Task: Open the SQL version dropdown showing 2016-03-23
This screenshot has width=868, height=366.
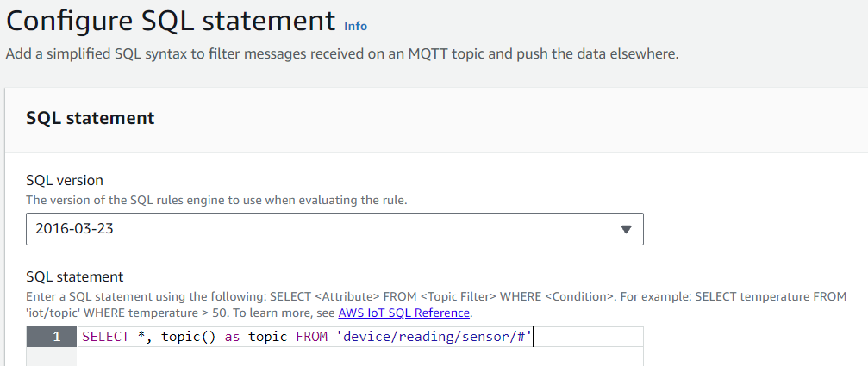Action: (x=334, y=229)
